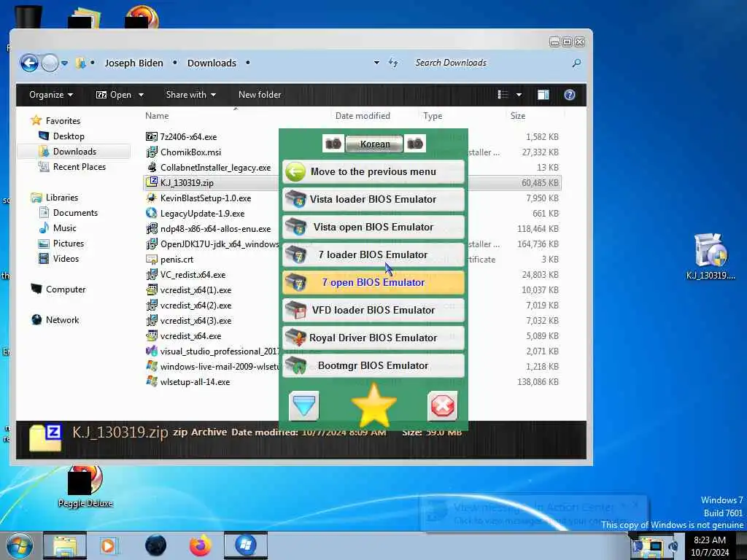Open Firefox from the taskbar
Screen dimensions: 747x560
[x=201, y=545]
